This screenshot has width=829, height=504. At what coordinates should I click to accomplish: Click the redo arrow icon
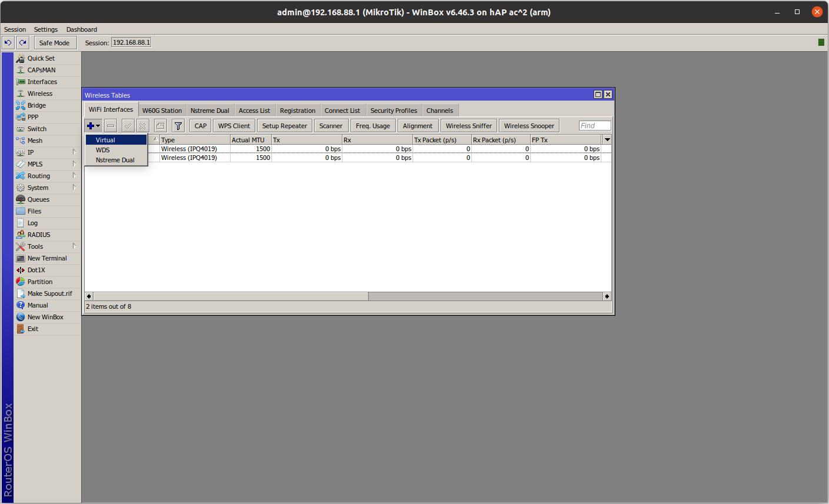click(x=22, y=42)
